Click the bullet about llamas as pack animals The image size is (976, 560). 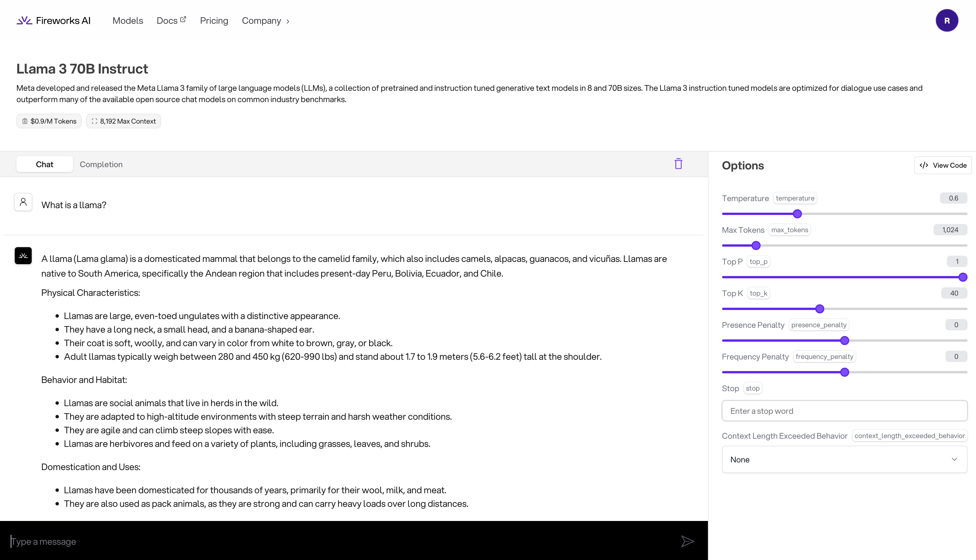click(x=266, y=503)
